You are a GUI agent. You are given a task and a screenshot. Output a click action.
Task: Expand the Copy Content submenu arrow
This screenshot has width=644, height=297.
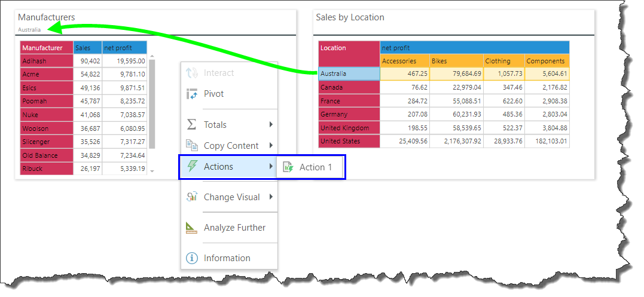(271, 146)
